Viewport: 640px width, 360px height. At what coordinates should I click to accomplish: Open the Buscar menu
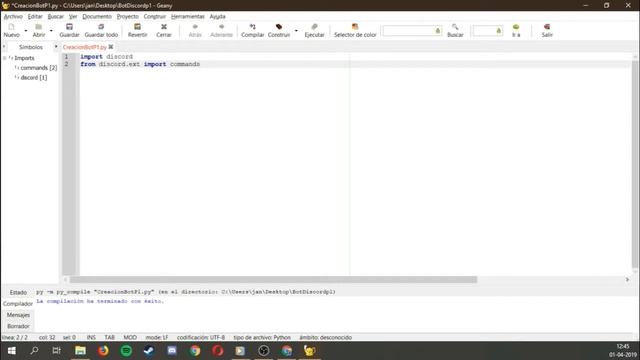point(56,16)
